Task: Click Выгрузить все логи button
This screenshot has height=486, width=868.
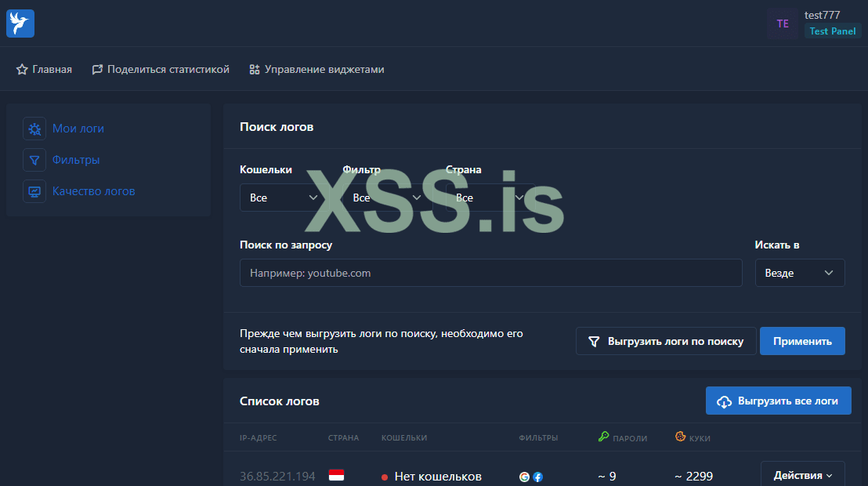Action: pyautogui.click(x=779, y=401)
